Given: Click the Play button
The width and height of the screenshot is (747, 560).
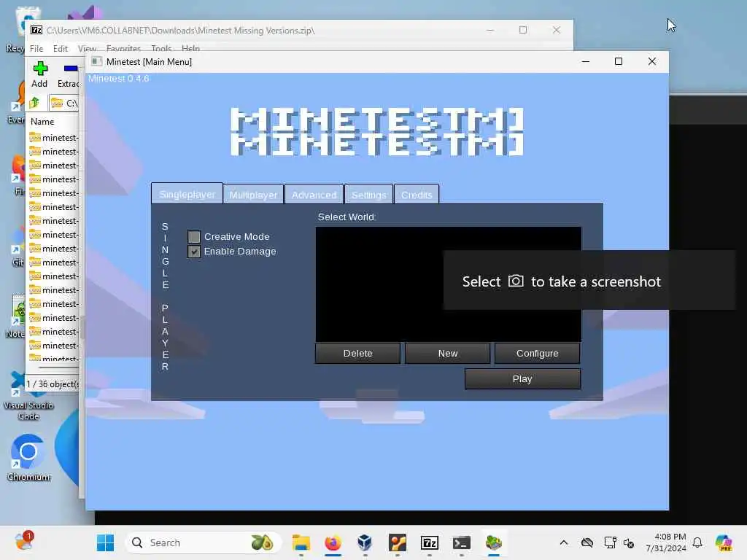Looking at the screenshot, I should click(x=522, y=379).
